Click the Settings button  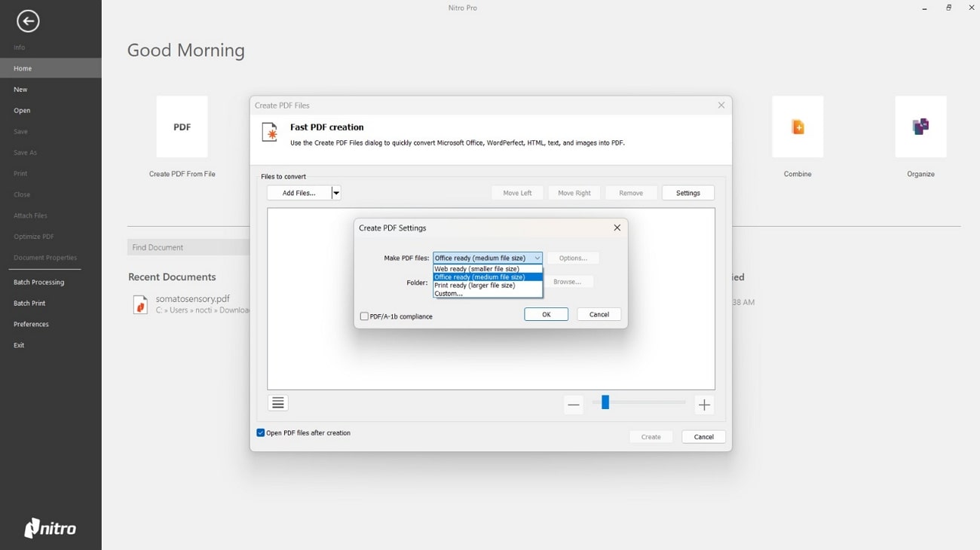tap(688, 193)
